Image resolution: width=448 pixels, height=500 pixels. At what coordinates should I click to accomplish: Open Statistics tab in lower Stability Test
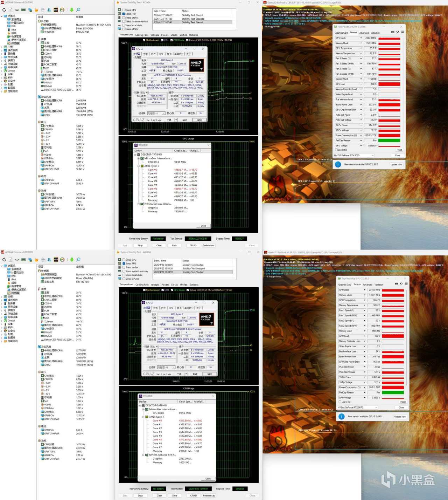pos(194,285)
